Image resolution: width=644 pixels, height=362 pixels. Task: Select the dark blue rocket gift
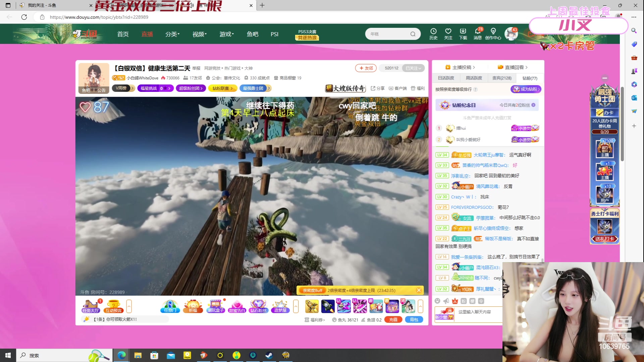click(x=328, y=306)
